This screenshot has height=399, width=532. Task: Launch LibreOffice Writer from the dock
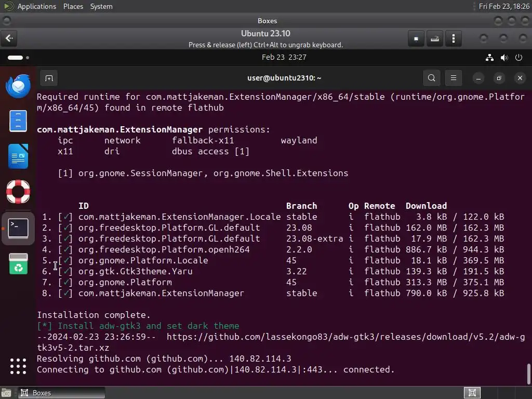coord(18,156)
